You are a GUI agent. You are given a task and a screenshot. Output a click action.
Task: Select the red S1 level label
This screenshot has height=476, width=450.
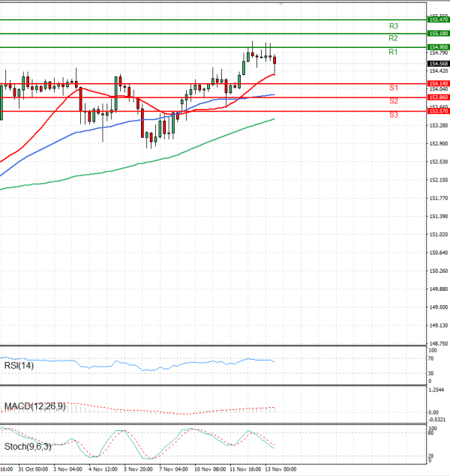(x=393, y=88)
